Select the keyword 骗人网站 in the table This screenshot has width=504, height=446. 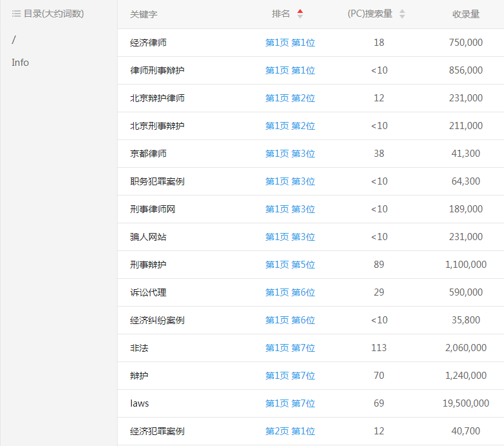(148, 237)
